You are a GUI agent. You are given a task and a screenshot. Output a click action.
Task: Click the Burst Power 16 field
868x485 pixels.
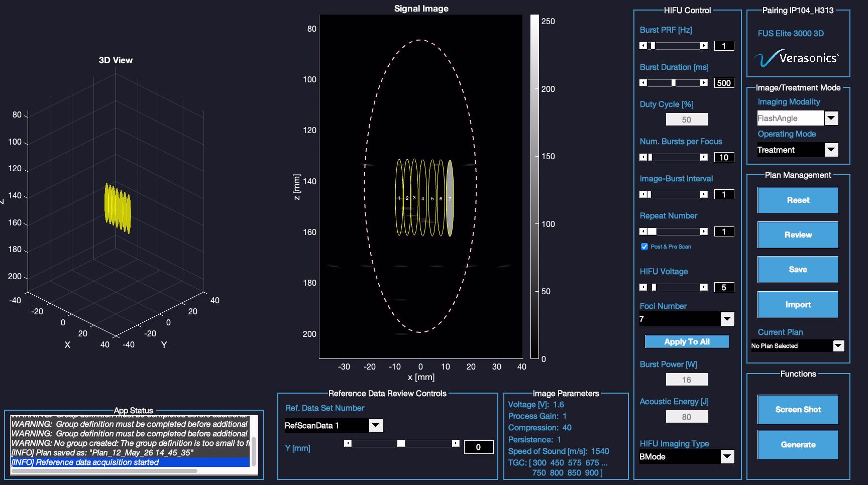point(687,380)
